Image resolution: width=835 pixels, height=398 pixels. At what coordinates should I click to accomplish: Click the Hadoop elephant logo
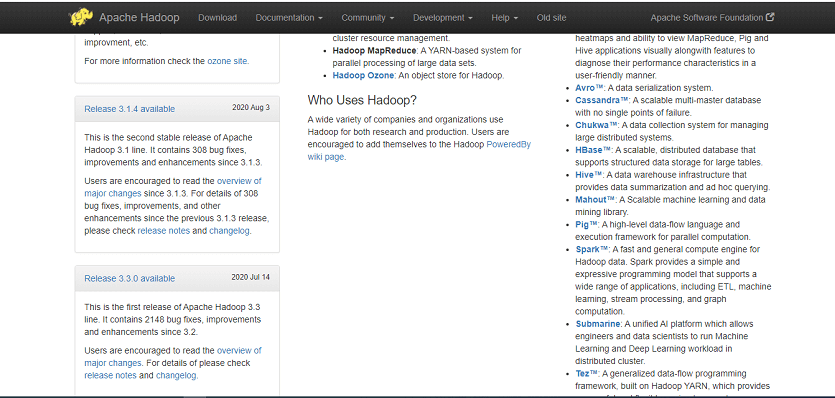pos(81,17)
